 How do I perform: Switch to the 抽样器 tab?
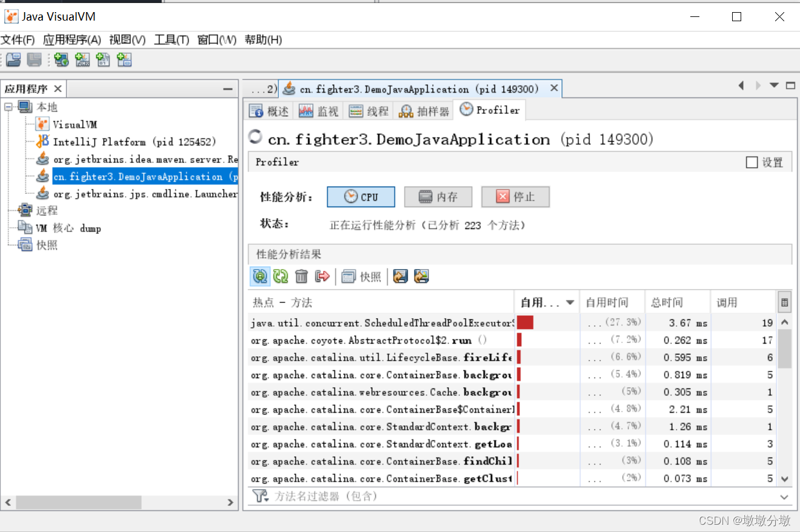pos(424,111)
